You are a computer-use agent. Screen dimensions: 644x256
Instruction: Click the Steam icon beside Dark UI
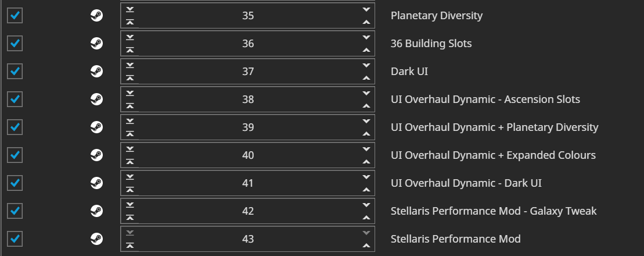tap(96, 71)
